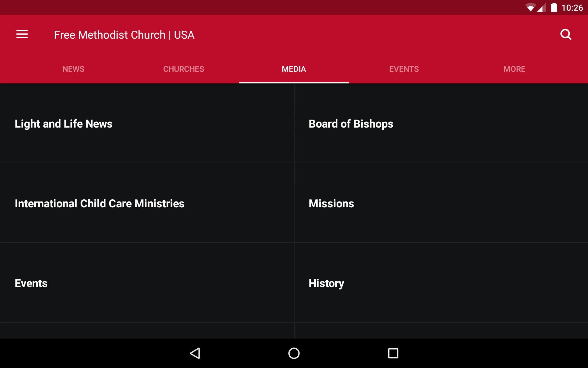Tap the 10:26 clock
The image size is (588, 368).
pos(572,8)
